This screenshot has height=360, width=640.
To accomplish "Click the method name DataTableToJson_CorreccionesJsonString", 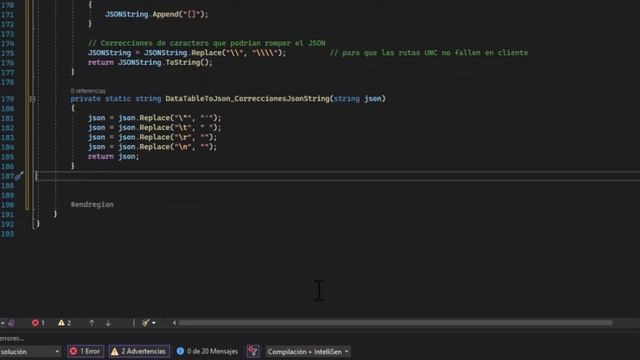I will (249, 99).
